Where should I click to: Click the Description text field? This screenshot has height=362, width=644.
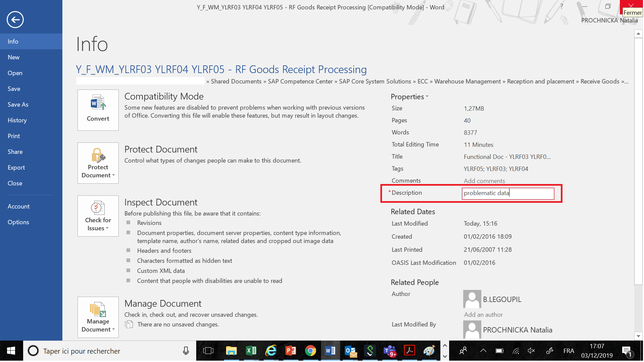[508, 193]
